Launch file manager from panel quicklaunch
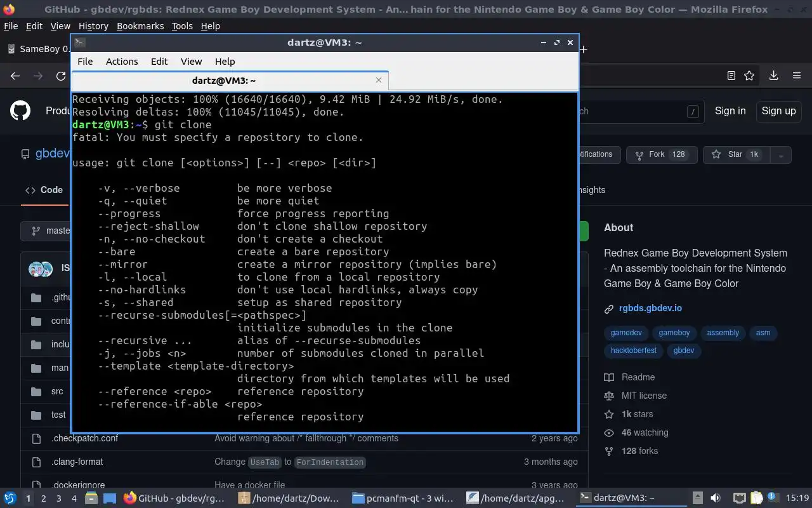Screen dimensions: 812x508 pos(91,498)
